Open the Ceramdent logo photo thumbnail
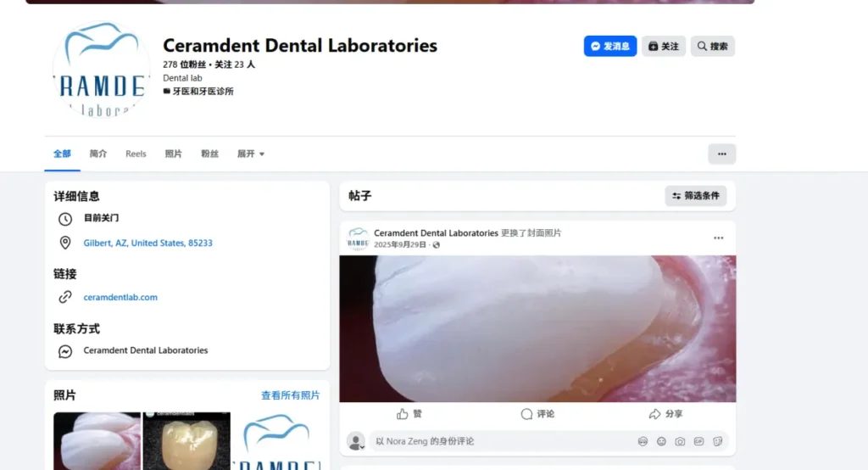 [x=276, y=441]
